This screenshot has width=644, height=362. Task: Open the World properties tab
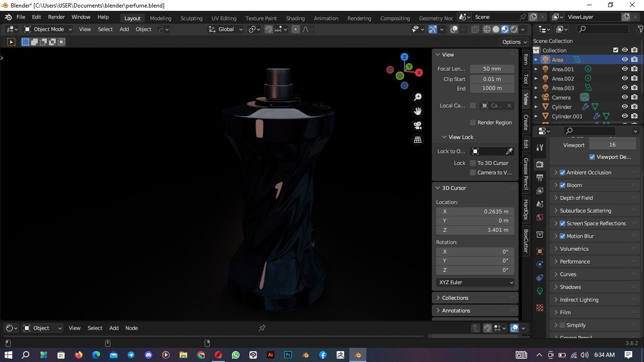tap(540, 217)
